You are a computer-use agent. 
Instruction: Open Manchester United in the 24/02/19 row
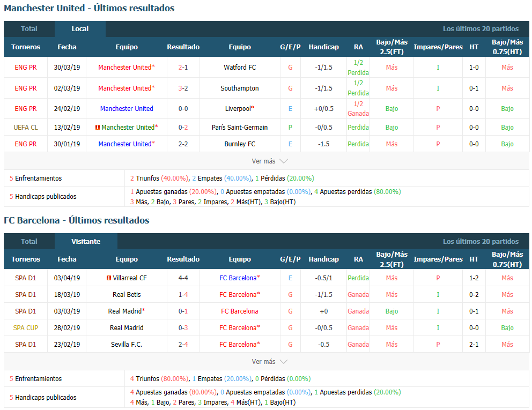[127, 108]
